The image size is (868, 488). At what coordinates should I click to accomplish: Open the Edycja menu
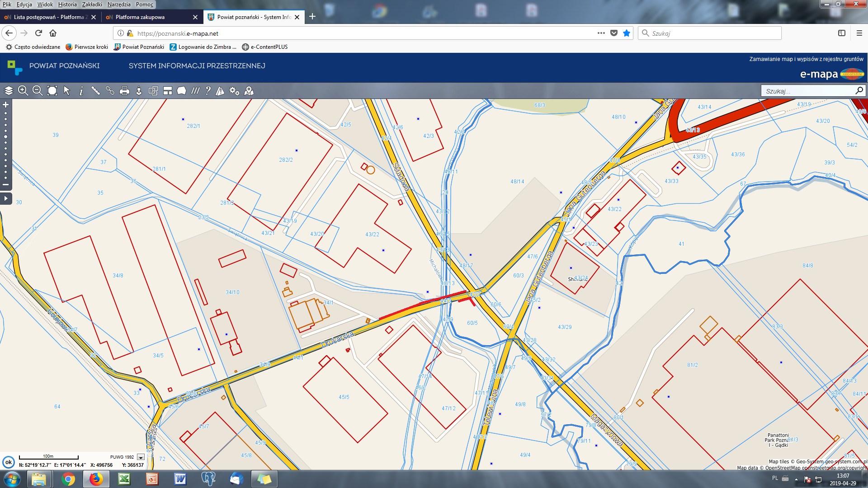[24, 5]
